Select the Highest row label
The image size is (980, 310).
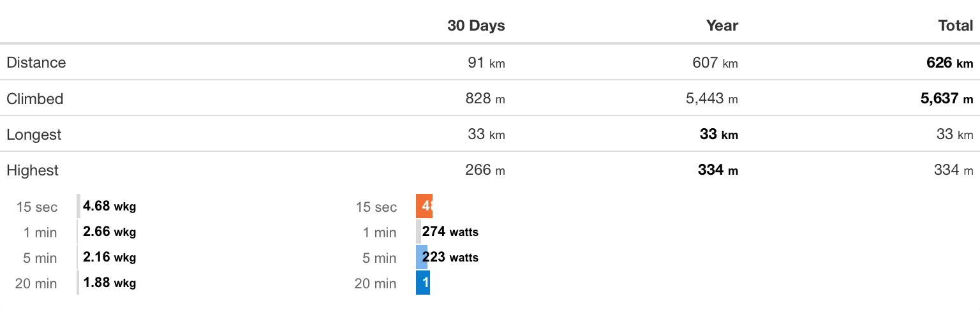point(33,170)
